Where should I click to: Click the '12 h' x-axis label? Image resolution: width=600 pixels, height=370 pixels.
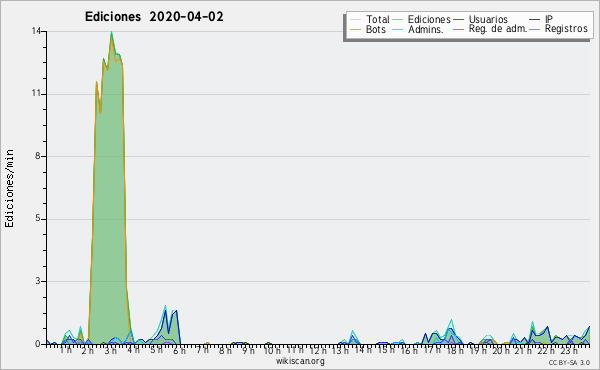point(318,350)
